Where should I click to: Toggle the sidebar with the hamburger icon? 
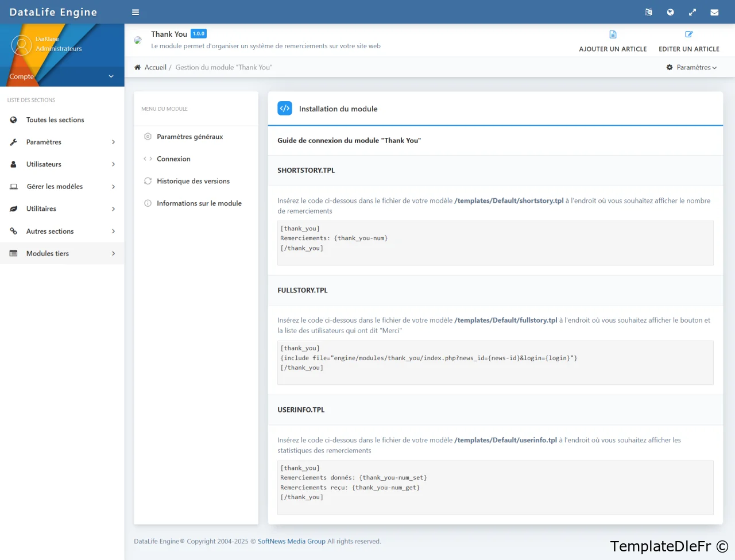(136, 12)
